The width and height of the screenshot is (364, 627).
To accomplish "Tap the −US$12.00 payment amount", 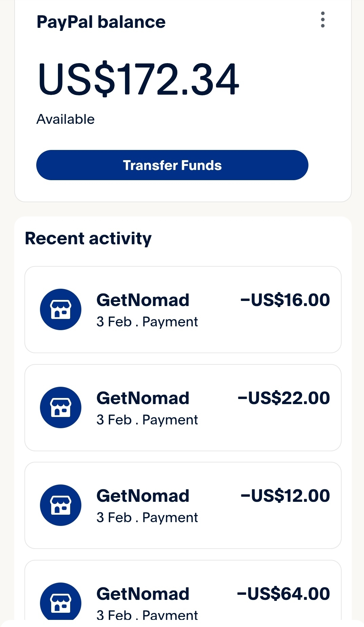I will [285, 496].
